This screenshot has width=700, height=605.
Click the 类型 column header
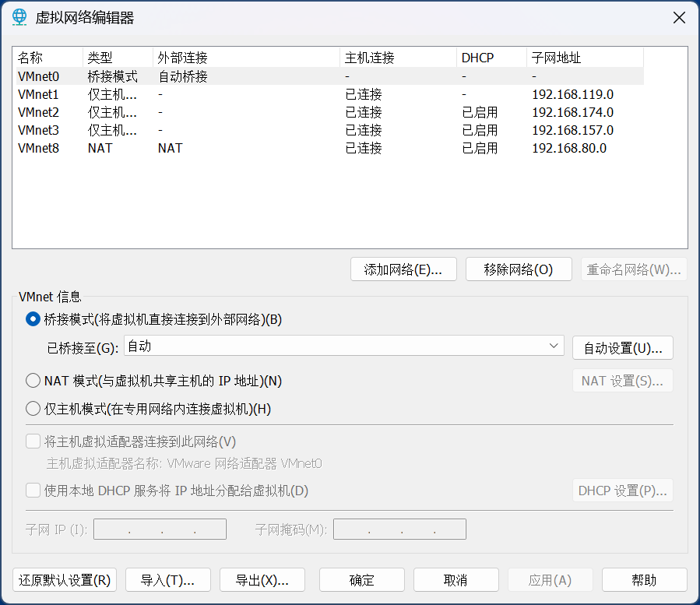tap(118, 58)
